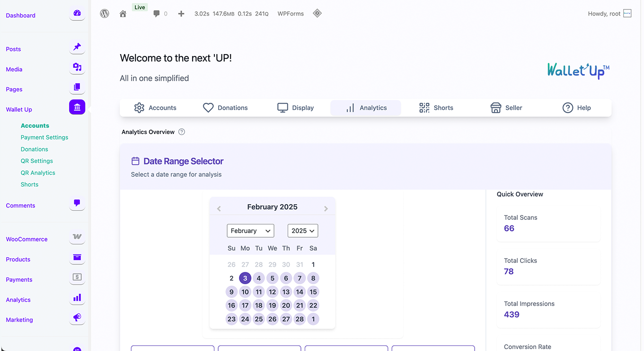Click WPForms in the admin bar
Viewport: 644px width, 351px height.
point(291,14)
